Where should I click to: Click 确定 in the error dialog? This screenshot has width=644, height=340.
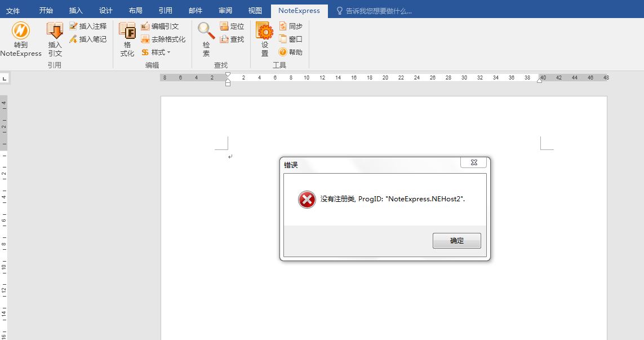(457, 241)
